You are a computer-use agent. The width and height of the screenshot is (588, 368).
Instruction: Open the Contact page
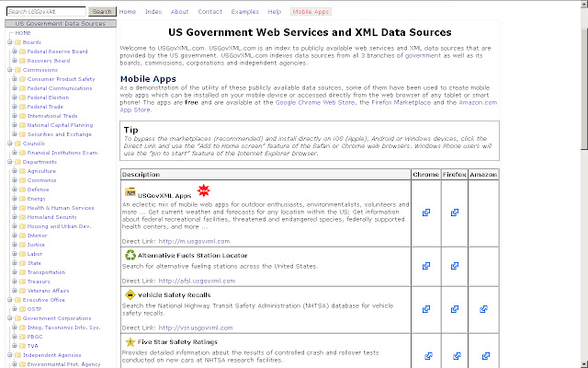point(210,12)
